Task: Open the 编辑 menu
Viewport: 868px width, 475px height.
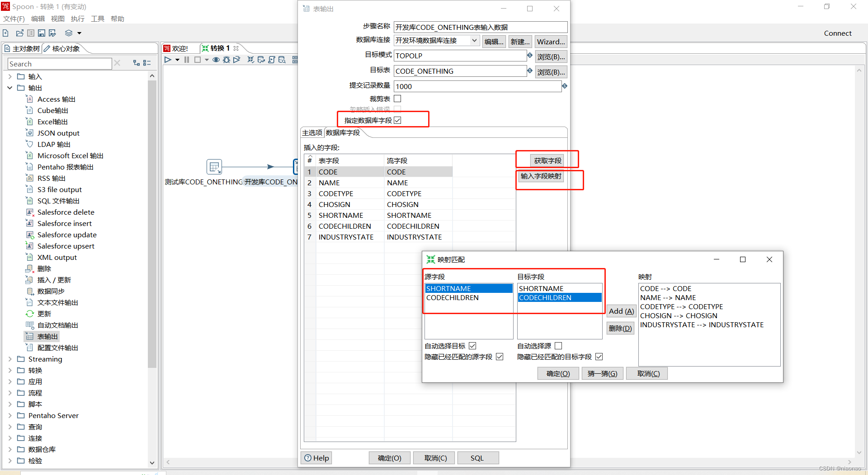Action: 38,19
